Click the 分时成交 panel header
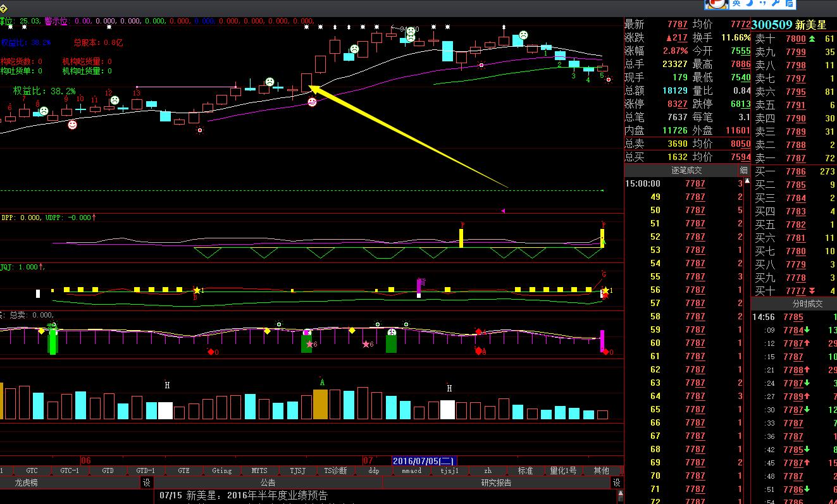The image size is (837, 504). tap(808, 304)
